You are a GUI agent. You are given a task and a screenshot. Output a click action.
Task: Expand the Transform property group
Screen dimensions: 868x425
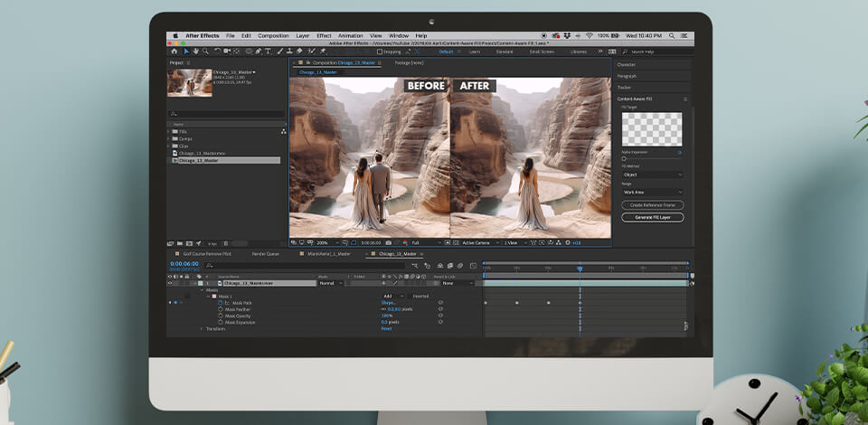[202, 328]
